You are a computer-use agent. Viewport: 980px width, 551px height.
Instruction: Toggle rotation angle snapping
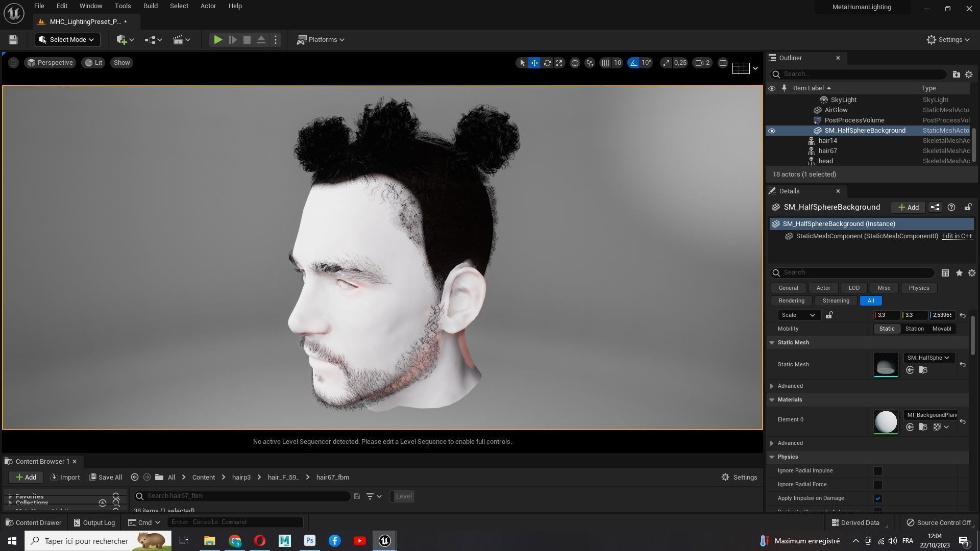633,63
